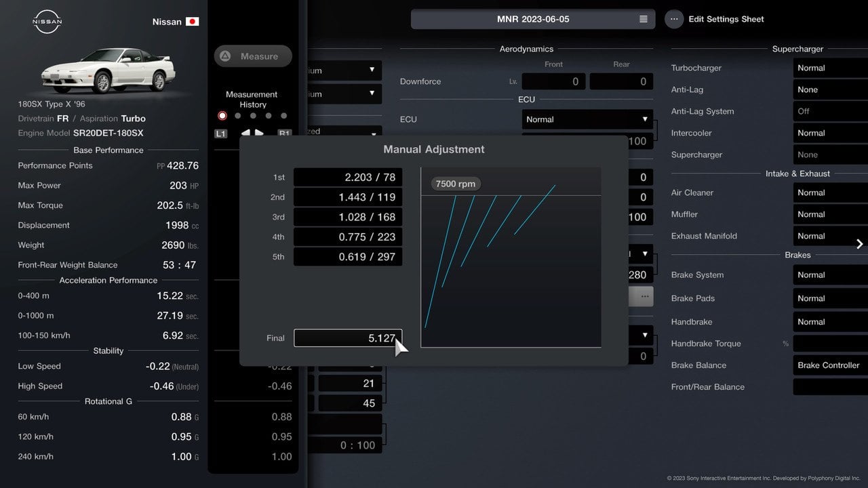
Task: Select the Final gear ratio field
Action: [x=348, y=338]
